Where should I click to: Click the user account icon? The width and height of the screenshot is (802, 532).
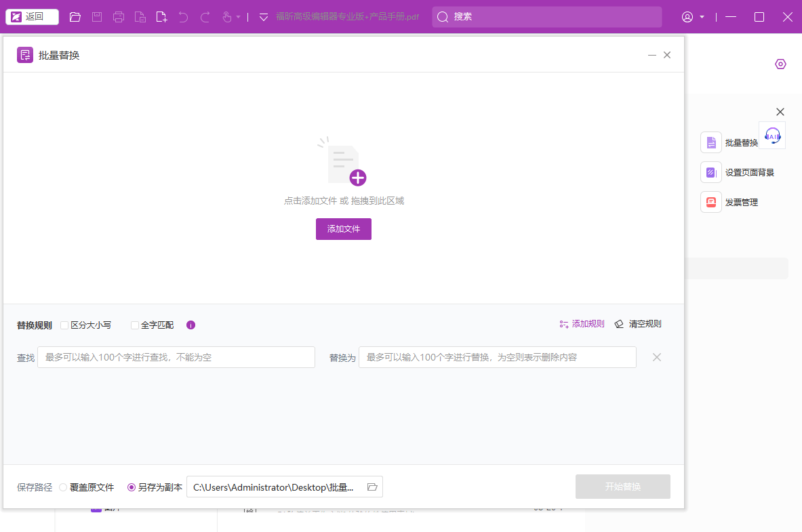coord(687,17)
